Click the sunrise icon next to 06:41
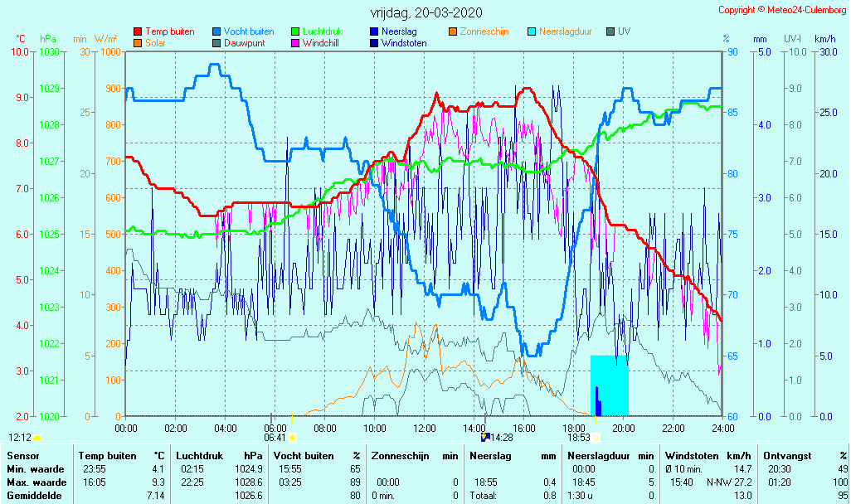 pos(292,437)
